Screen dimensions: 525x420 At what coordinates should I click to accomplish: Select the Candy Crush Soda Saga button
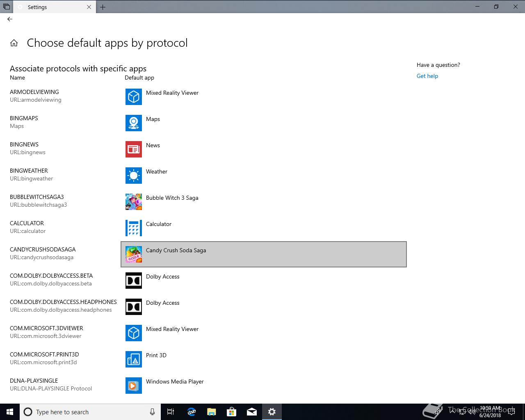pos(264,254)
